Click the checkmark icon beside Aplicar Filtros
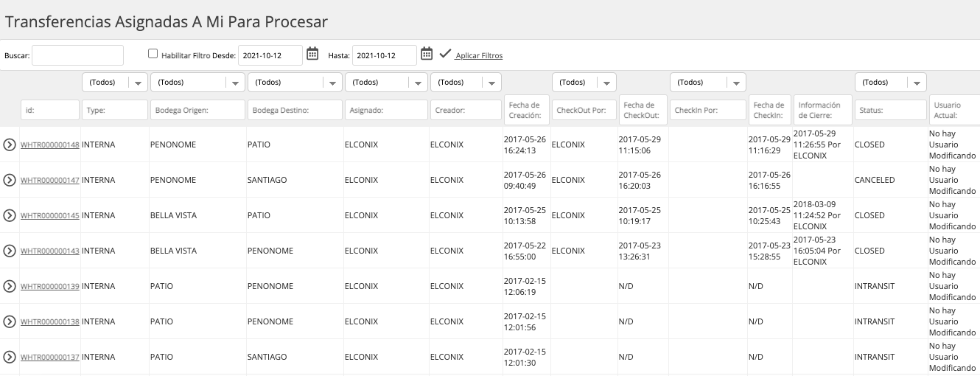 [445, 54]
